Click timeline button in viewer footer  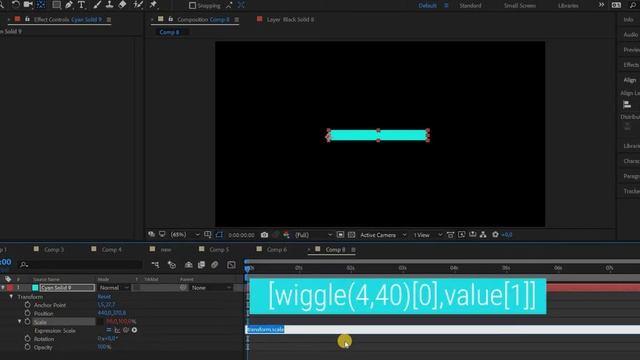coord(472,235)
